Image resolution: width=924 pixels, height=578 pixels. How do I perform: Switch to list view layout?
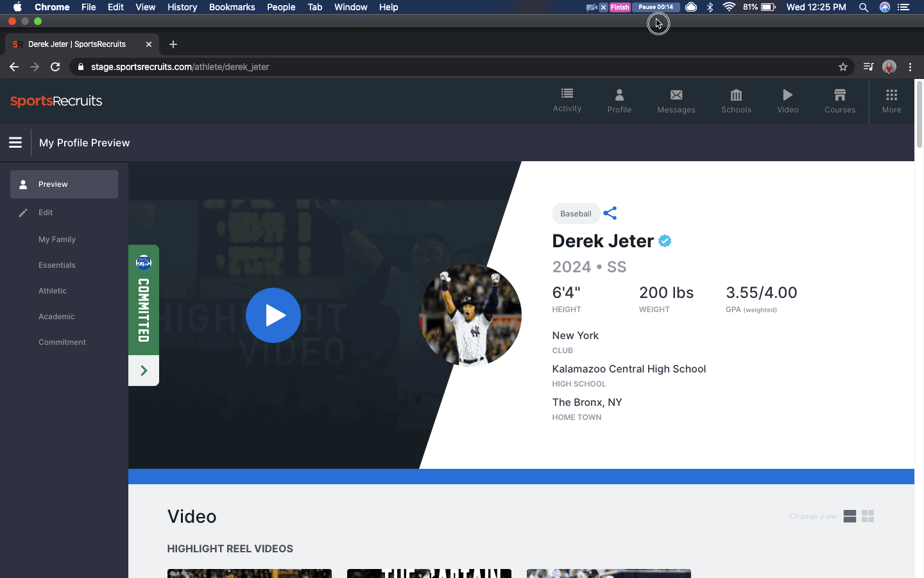[850, 516]
